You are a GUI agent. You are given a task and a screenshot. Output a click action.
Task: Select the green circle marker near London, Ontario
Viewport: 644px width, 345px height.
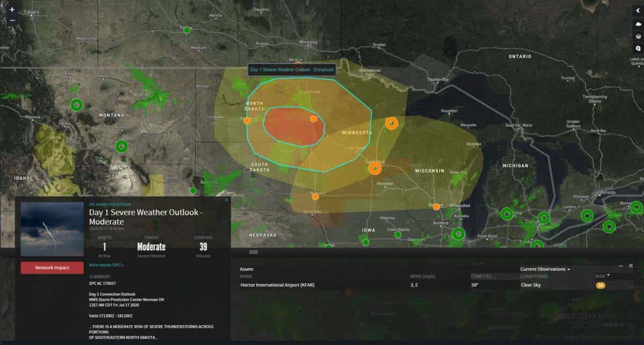point(587,217)
